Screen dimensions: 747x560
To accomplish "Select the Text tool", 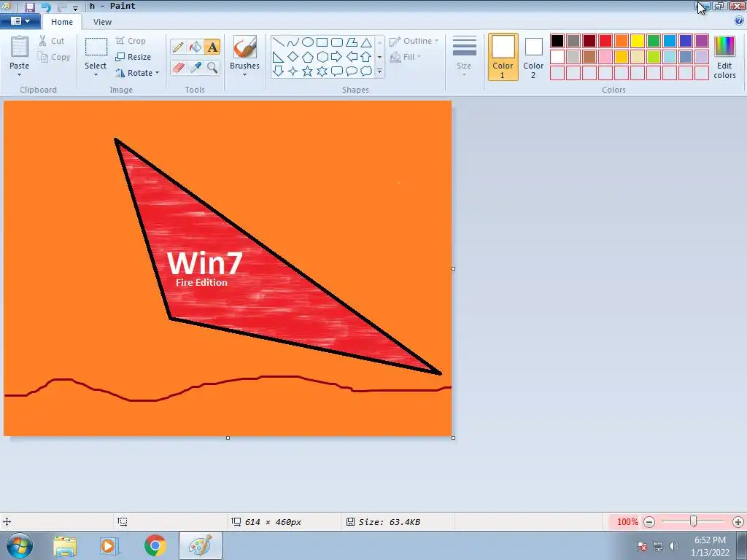I will [x=212, y=47].
